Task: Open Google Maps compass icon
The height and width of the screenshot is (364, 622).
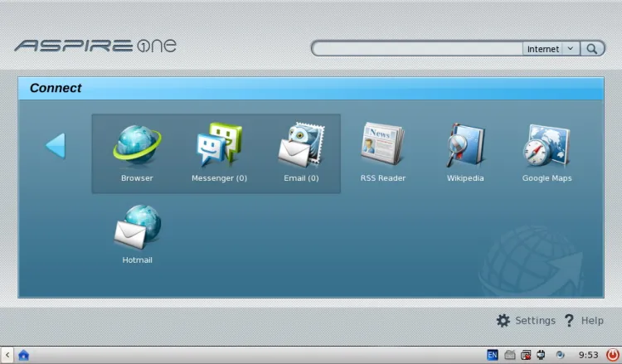Action: pos(547,153)
